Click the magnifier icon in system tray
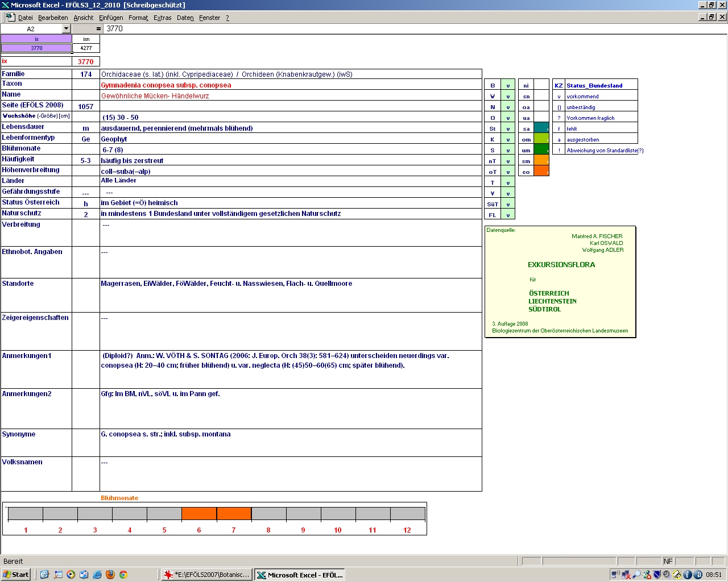Image resolution: width=728 pixels, height=582 pixels. 636,575
